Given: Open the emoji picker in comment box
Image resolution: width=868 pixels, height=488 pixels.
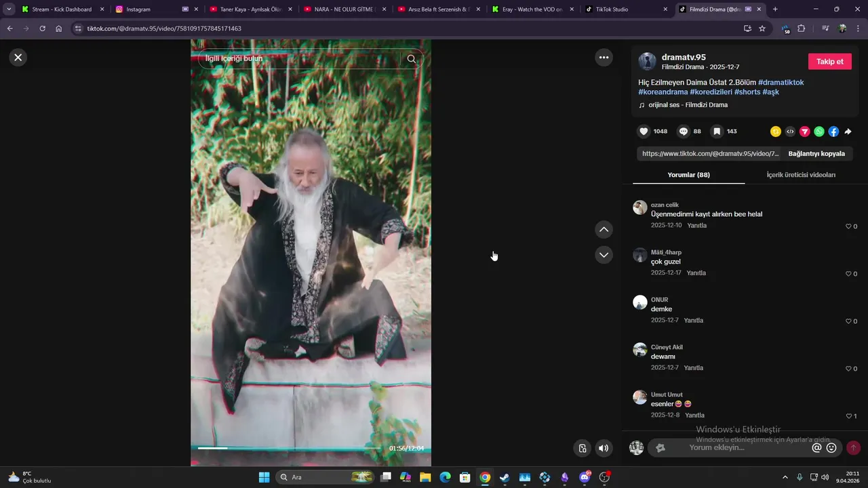Looking at the screenshot, I should (831, 448).
